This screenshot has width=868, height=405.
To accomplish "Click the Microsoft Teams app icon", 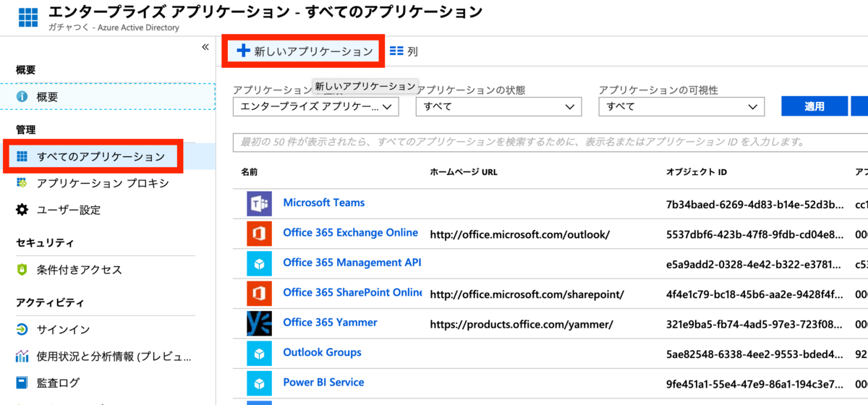I will 258,205.
